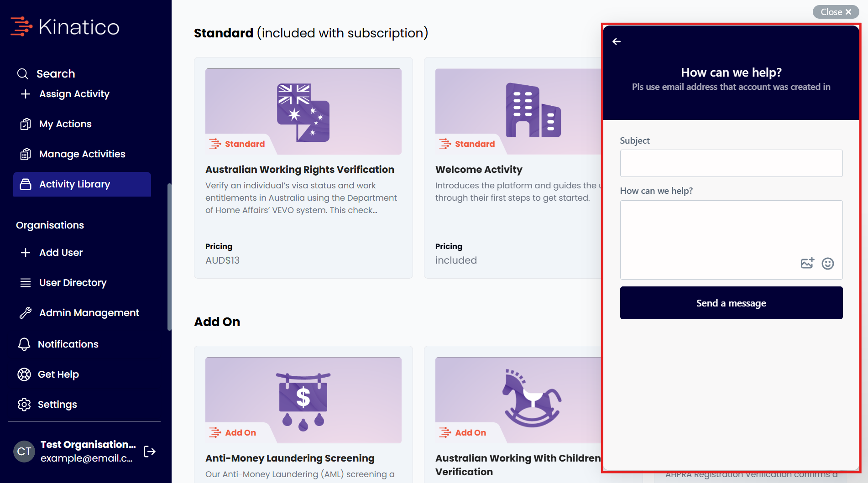Click the My Actions clipboard icon
868x483 pixels.
26,124
